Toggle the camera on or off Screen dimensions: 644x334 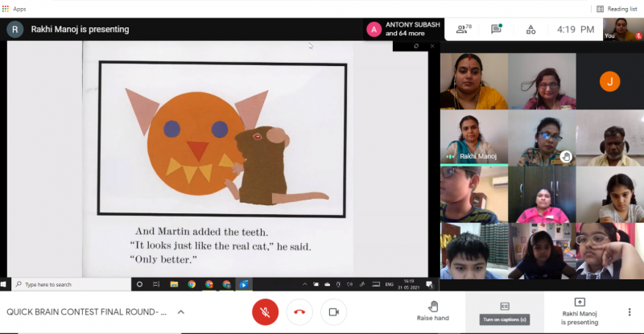click(x=333, y=311)
